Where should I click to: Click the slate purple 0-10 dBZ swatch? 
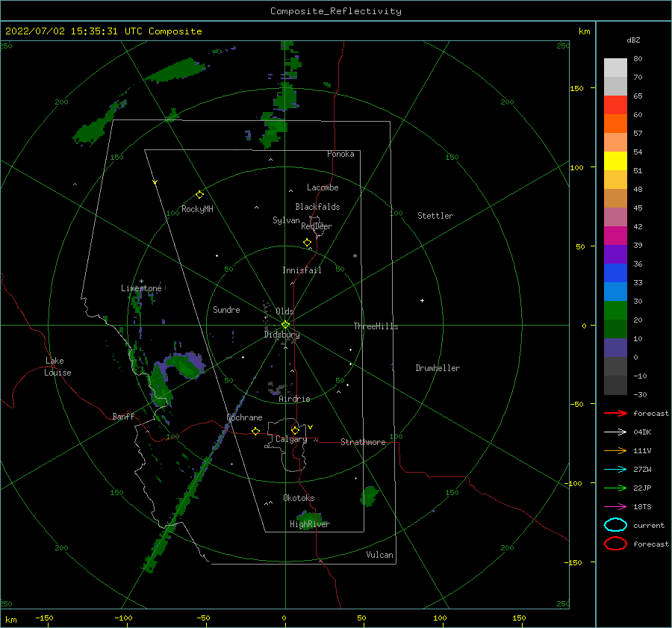[x=615, y=347]
